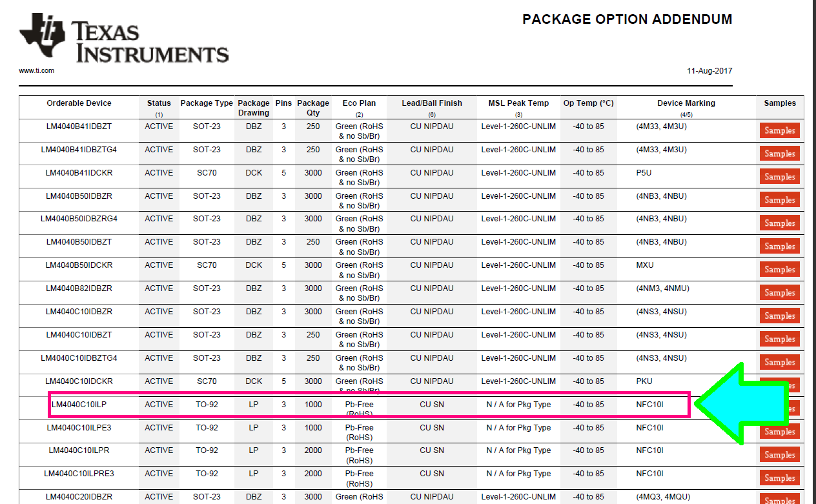Select device name LM4040C10ILP

[x=79, y=405]
